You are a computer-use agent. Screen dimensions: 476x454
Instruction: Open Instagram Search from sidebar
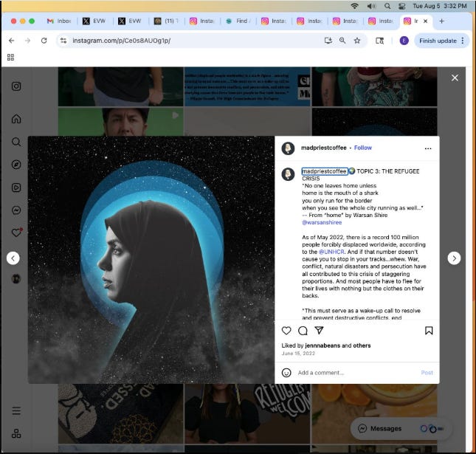coord(16,142)
